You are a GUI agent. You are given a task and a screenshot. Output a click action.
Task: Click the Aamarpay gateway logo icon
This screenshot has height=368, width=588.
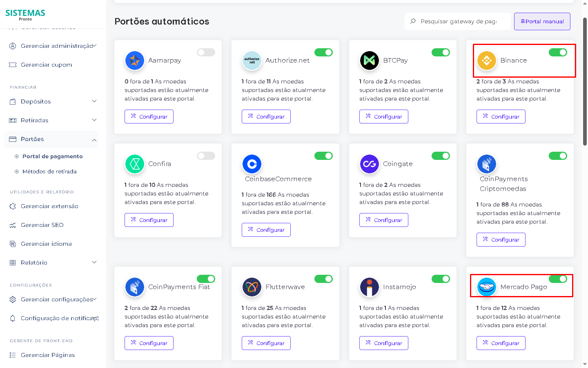click(x=135, y=61)
